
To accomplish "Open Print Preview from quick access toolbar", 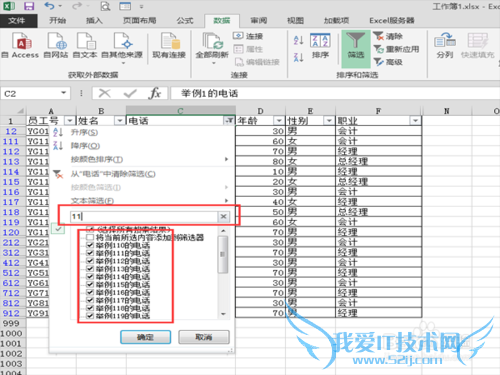I will click(x=105, y=6).
